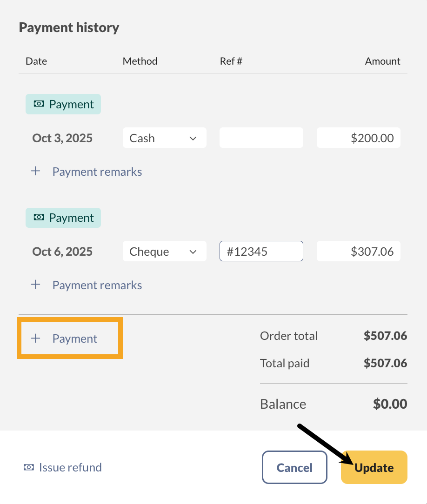Click the Cancel button
427x504 pixels.
tap(294, 467)
